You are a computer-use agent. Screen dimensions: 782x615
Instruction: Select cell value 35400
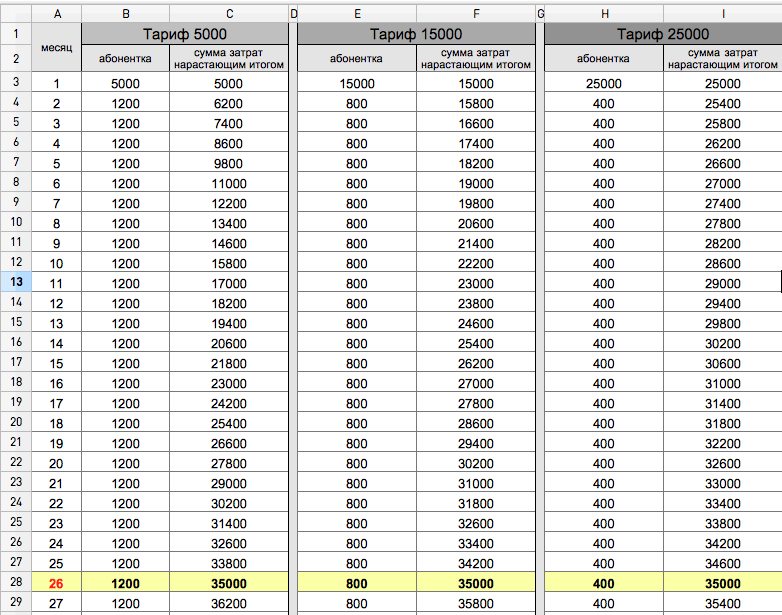723,603
